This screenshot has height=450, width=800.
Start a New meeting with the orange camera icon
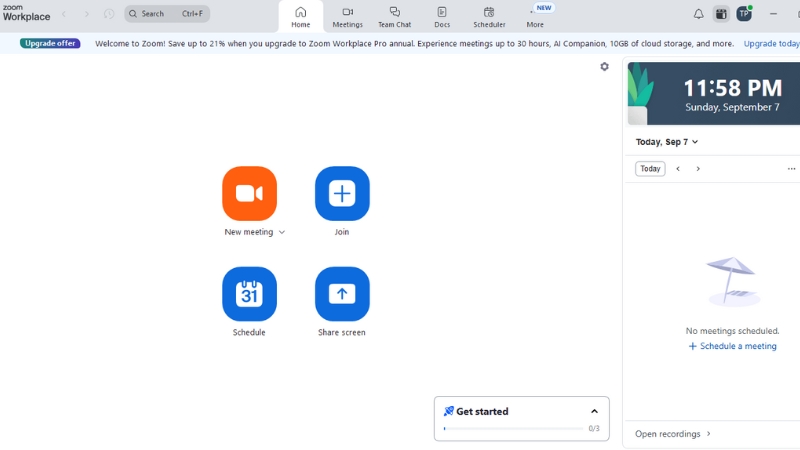[x=249, y=193]
